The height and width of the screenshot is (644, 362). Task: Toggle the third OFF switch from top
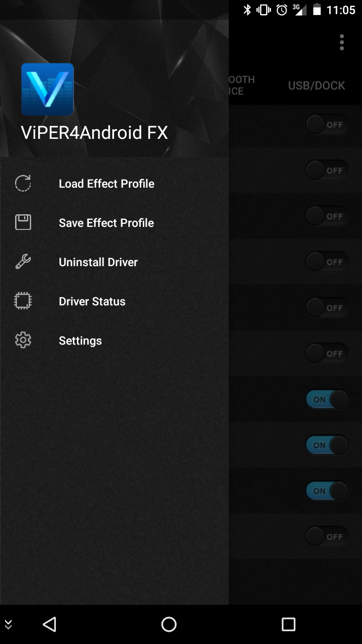pos(327,216)
